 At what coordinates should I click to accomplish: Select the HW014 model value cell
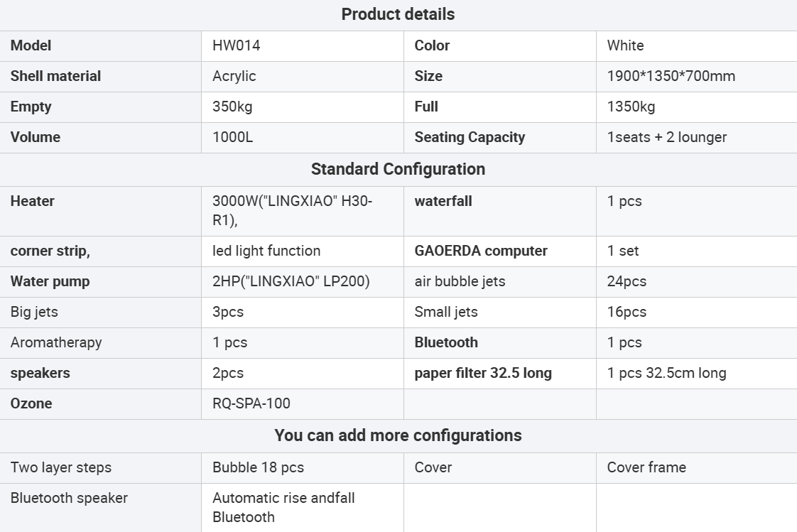[x=237, y=45]
